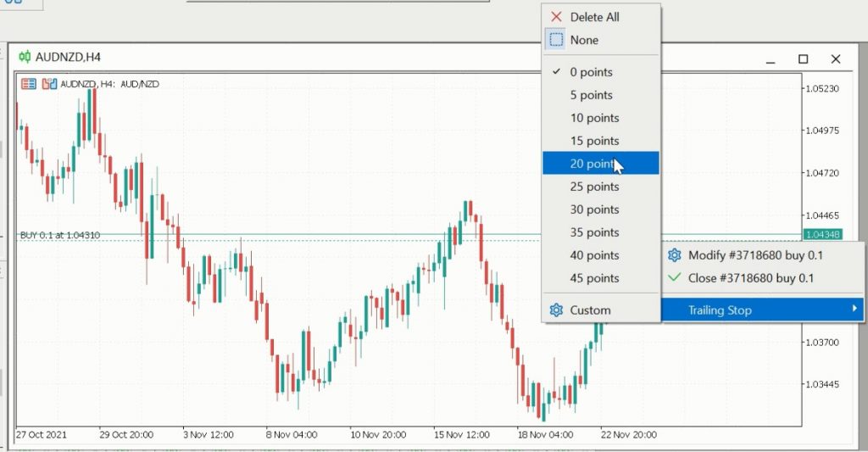Click the gear icon beside Custom
Screen dimensions: 868x452
(x=556, y=310)
